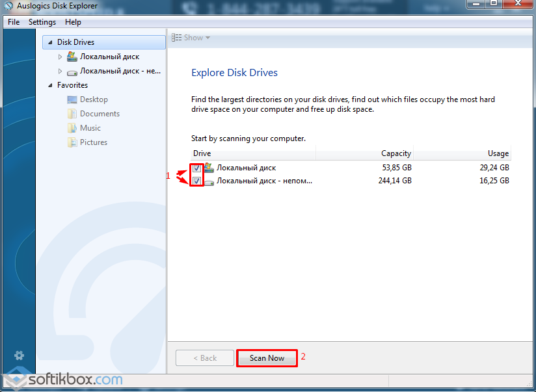Uncheck the 53,85 GB local disk checkbox

click(196, 168)
